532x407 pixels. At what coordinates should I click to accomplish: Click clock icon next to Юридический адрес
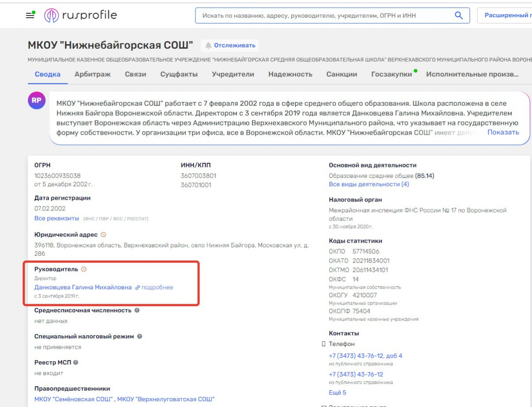point(103,235)
